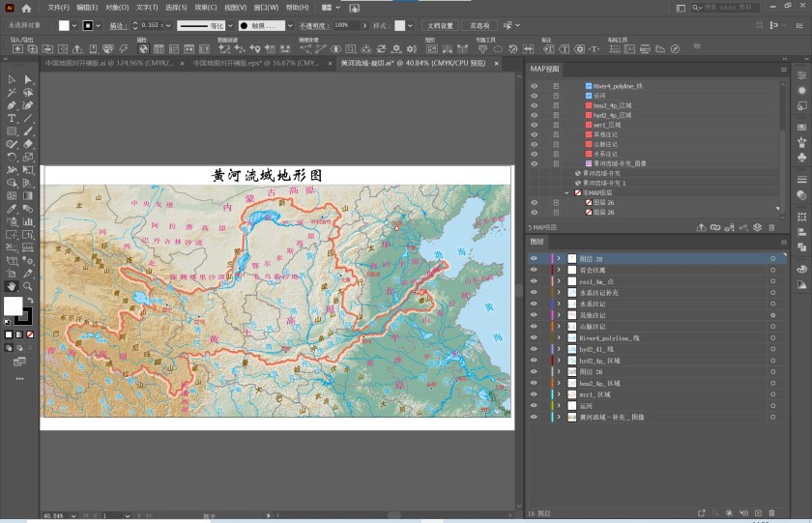The height and width of the screenshot is (523, 812).
Task: Switch to the 中国地图对开横版.ai document tab
Action: [x=110, y=63]
